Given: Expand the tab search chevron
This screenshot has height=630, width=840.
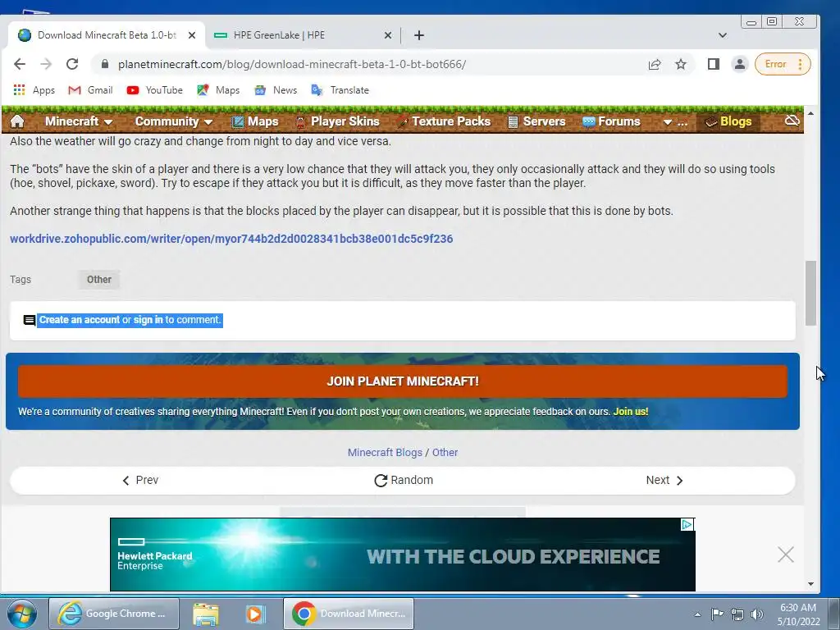Looking at the screenshot, I should click(722, 35).
